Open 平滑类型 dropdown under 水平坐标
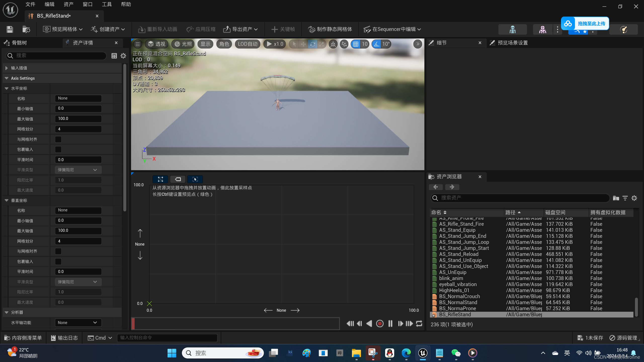The width and height of the screenshot is (644, 362). 77,170
